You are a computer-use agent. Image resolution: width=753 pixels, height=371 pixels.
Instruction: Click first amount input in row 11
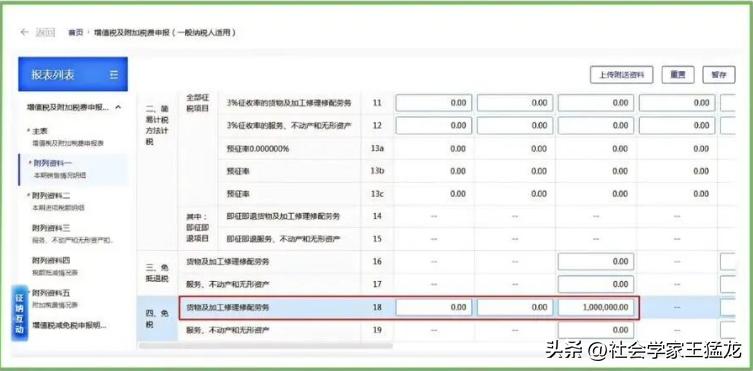pyautogui.click(x=434, y=103)
